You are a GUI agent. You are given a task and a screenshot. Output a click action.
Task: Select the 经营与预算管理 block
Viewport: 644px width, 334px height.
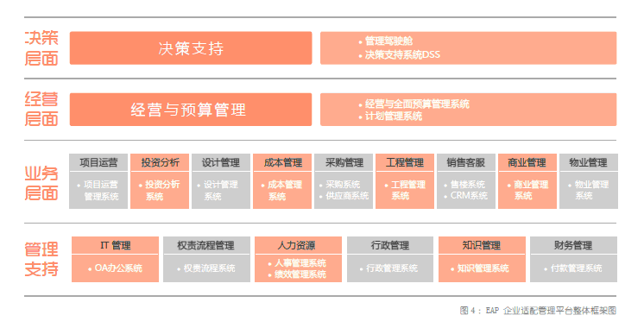(x=191, y=110)
